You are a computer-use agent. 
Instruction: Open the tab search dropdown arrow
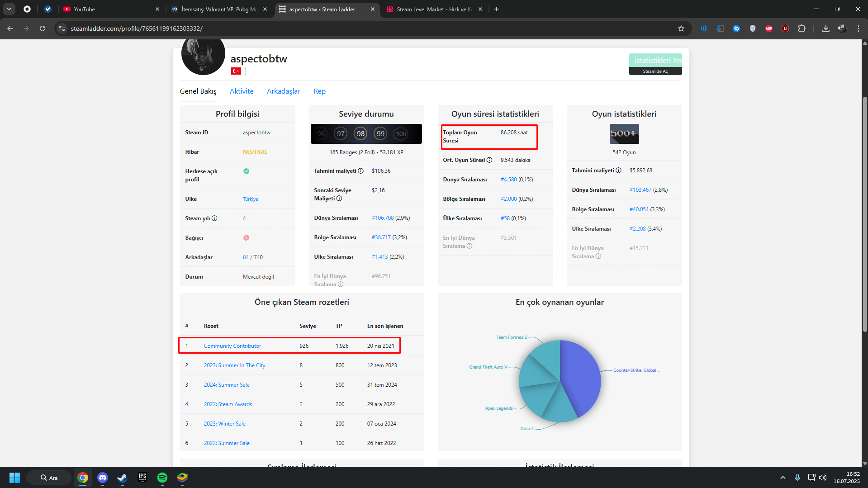tap(9, 9)
